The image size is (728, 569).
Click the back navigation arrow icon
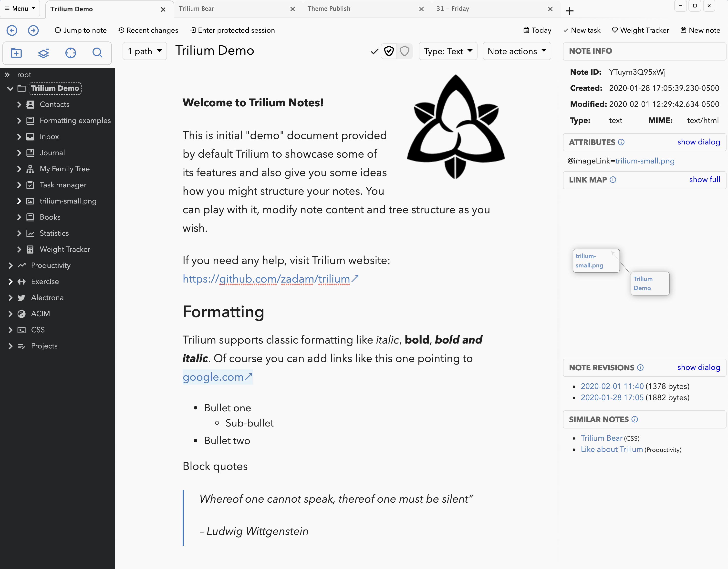[x=12, y=30]
